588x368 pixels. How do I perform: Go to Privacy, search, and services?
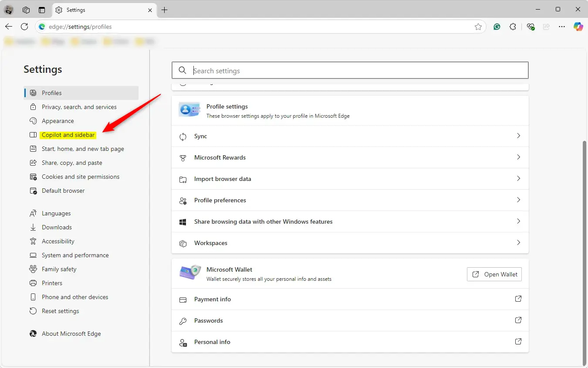(79, 107)
